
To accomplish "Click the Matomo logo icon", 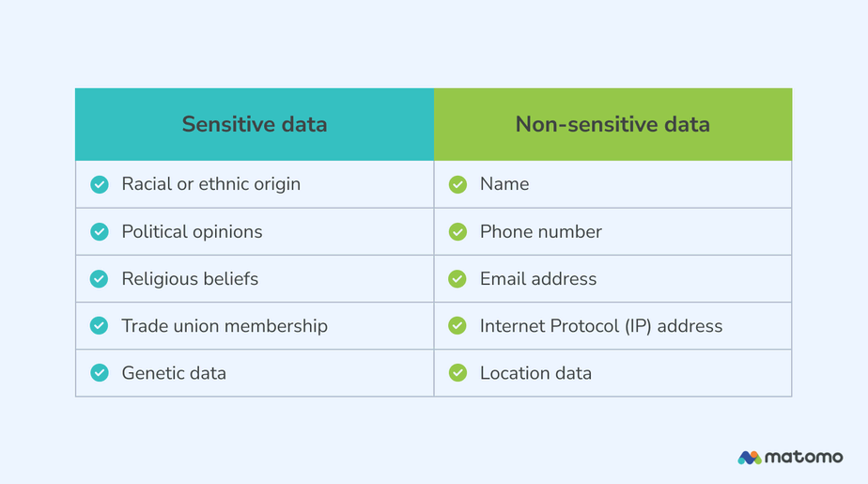I will click(x=750, y=458).
